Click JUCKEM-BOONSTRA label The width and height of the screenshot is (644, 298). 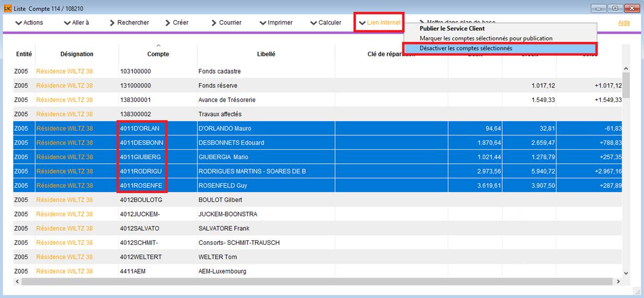pyautogui.click(x=228, y=214)
